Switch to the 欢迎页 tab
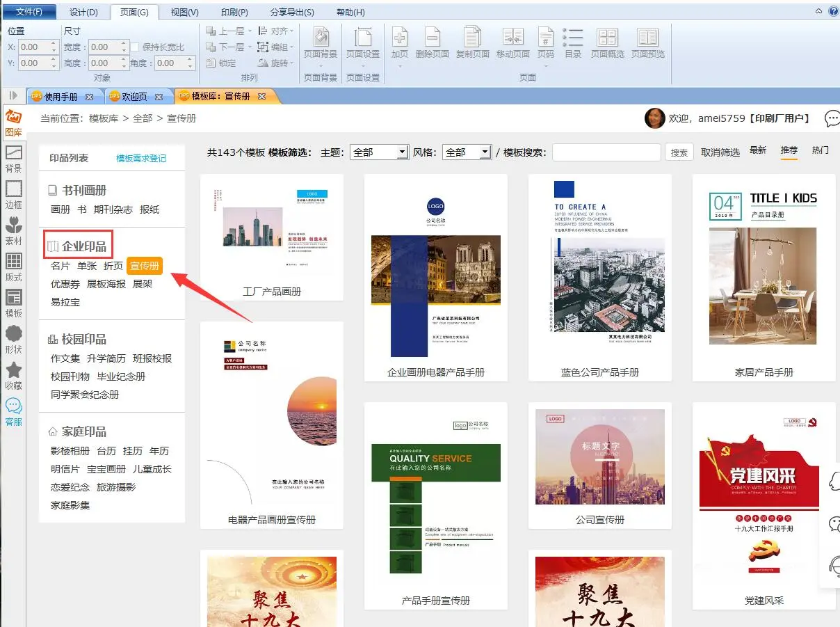This screenshot has height=627, width=840. (134, 97)
